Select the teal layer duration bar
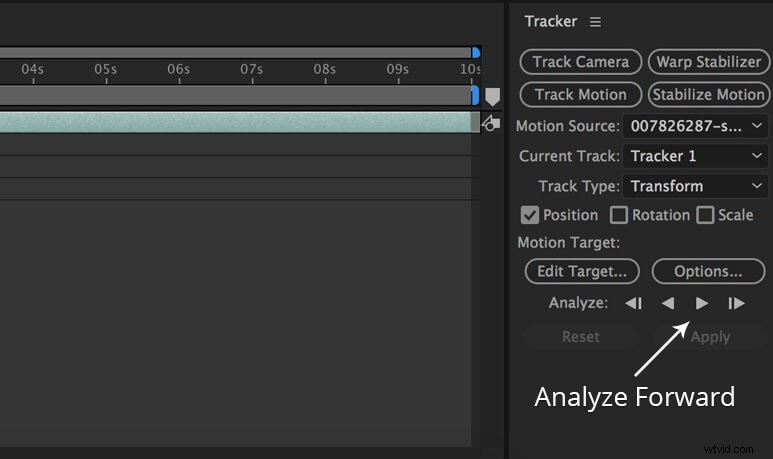The image size is (773, 459). (x=236, y=122)
